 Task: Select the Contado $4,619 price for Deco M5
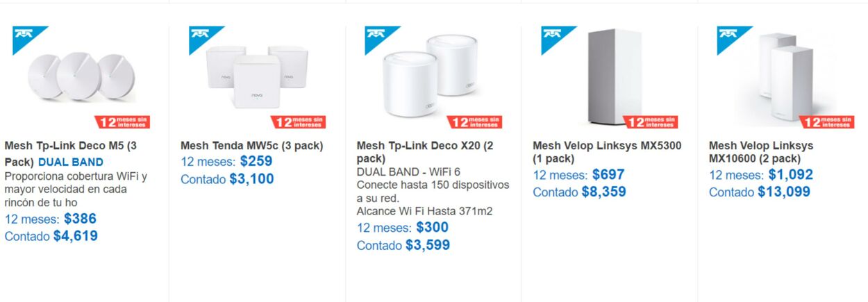(x=51, y=236)
